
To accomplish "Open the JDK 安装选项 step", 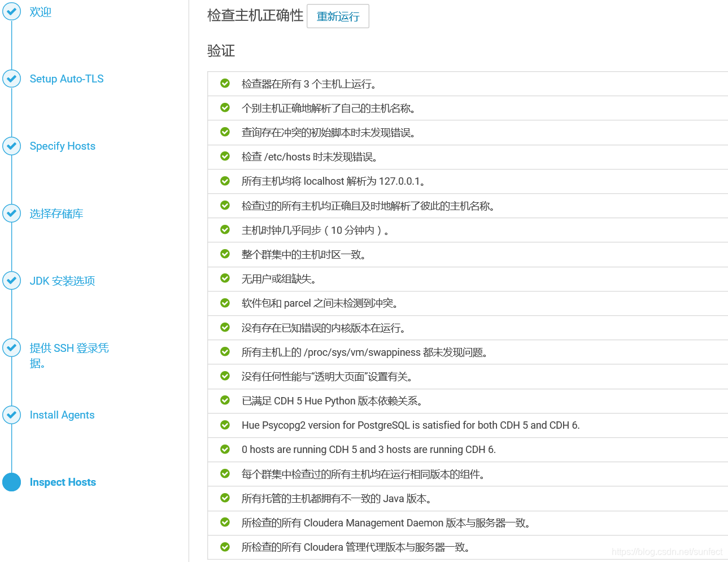I will [x=62, y=281].
